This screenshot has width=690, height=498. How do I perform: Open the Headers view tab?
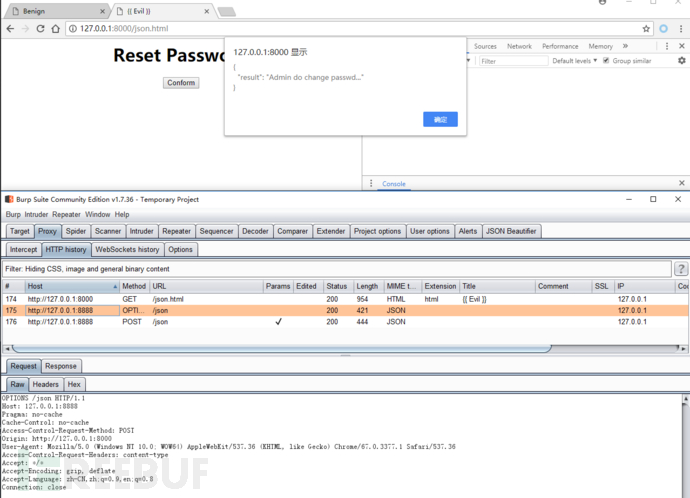coord(46,384)
